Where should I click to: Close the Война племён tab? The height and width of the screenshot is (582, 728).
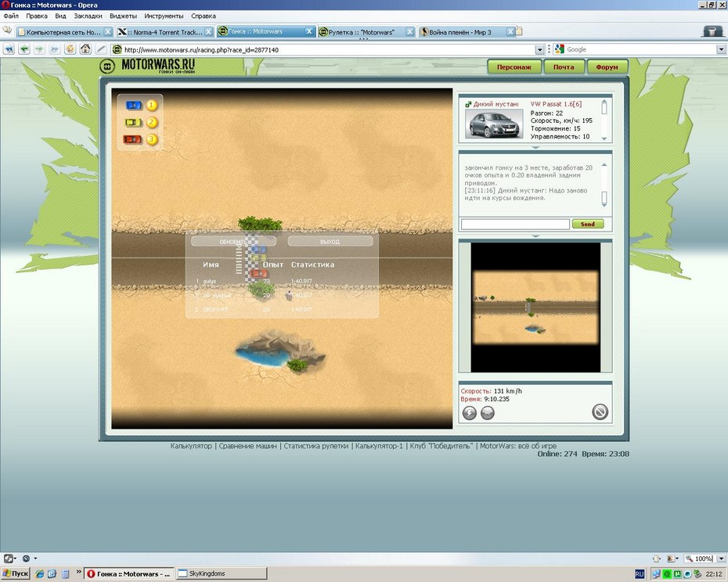tap(510, 31)
